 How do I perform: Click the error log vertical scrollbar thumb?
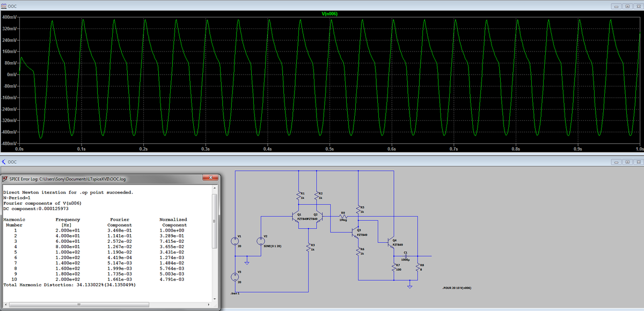[215, 221]
